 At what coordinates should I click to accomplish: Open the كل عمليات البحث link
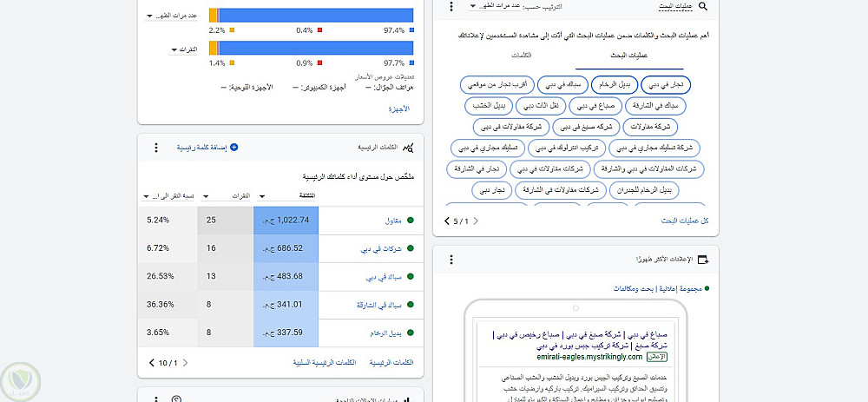[x=686, y=221]
